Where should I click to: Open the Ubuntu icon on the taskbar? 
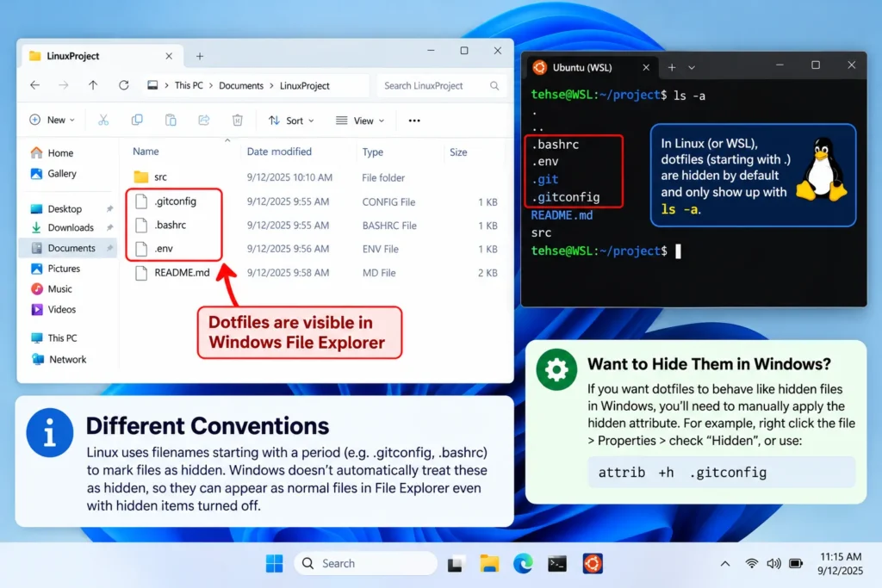click(x=593, y=563)
